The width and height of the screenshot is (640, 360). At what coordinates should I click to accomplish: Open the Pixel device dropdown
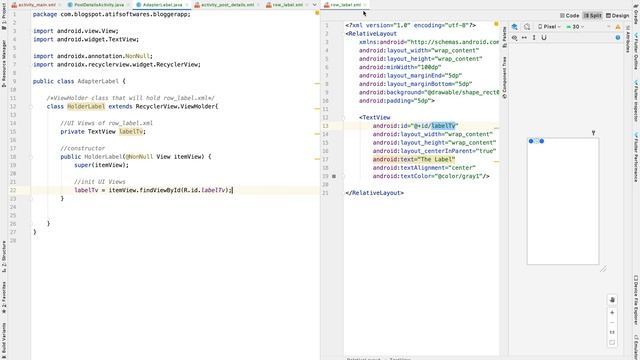point(549,27)
